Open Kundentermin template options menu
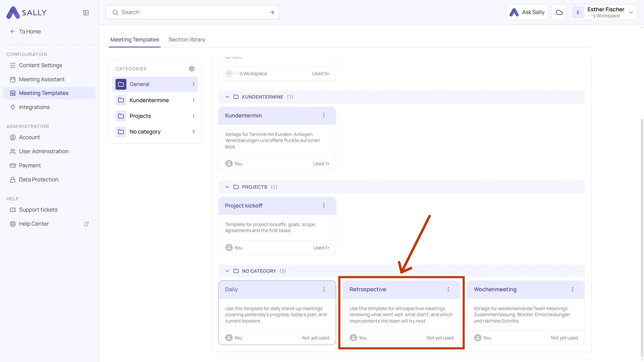Viewport: 644px width, 362px height. (324, 115)
